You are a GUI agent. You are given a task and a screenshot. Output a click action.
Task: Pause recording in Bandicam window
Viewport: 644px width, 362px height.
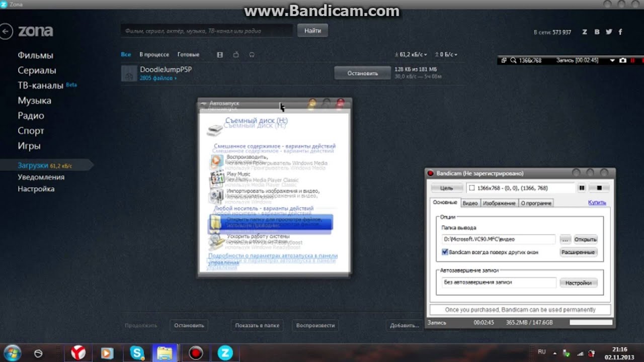coord(582,188)
